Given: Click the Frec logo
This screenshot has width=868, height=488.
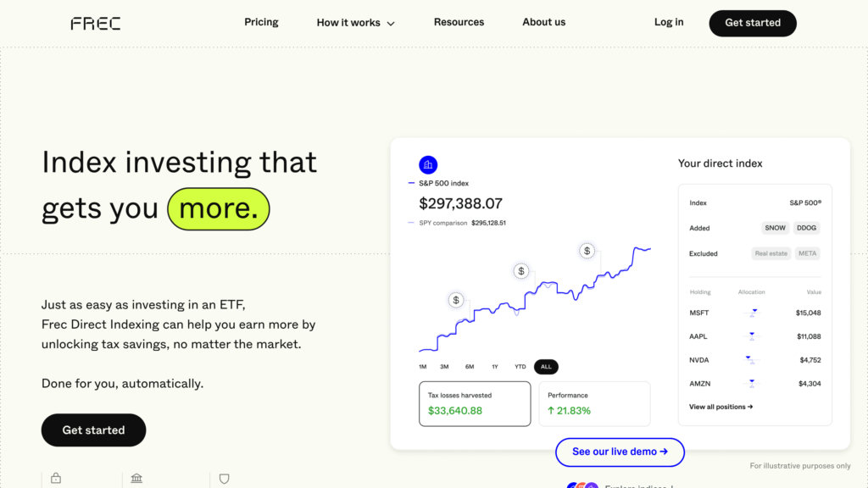Looking at the screenshot, I should click(x=95, y=23).
